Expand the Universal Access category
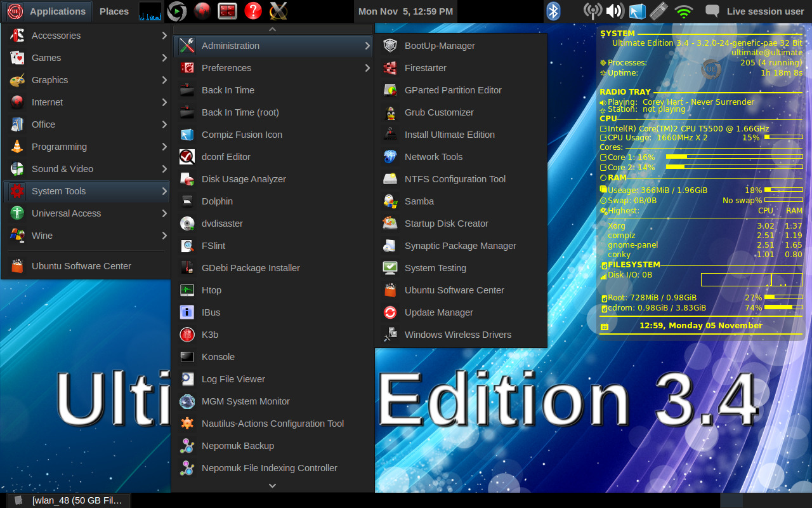Screen dimensions: 812x508 click(x=86, y=213)
